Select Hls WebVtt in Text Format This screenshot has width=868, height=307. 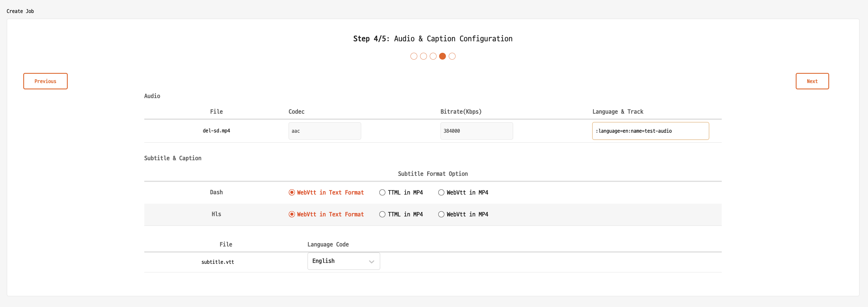pyautogui.click(x=292, y=214)
